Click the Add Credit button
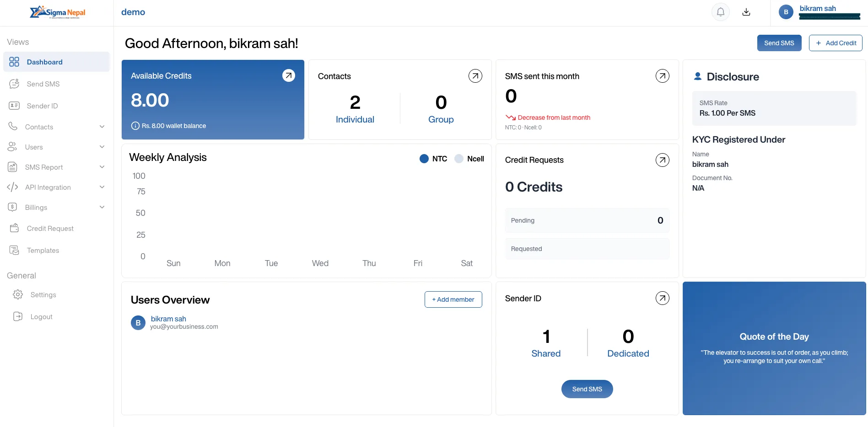The width and height of the screenshot is (868, 427). click(x=835, y=43)
